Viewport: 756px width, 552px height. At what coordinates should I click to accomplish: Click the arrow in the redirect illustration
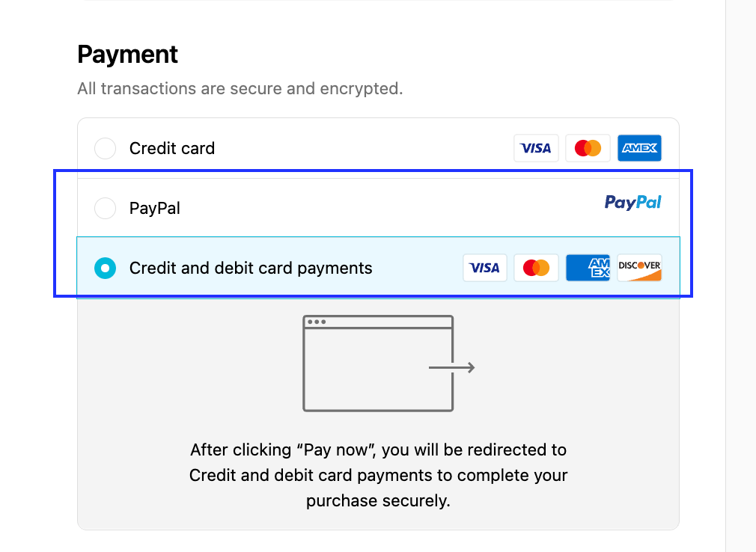pyautogui.click(x=452, y=367)
